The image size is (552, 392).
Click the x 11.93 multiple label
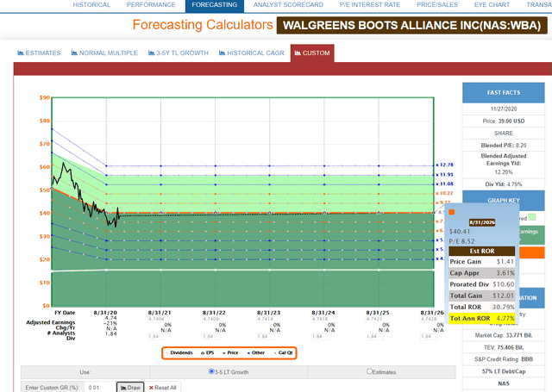[x=445, y=174]
